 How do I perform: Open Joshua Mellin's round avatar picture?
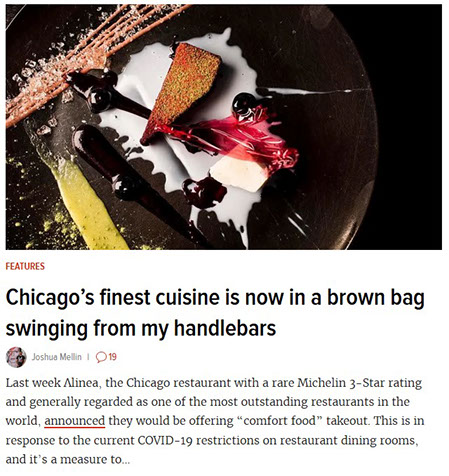tap(16, 357)
